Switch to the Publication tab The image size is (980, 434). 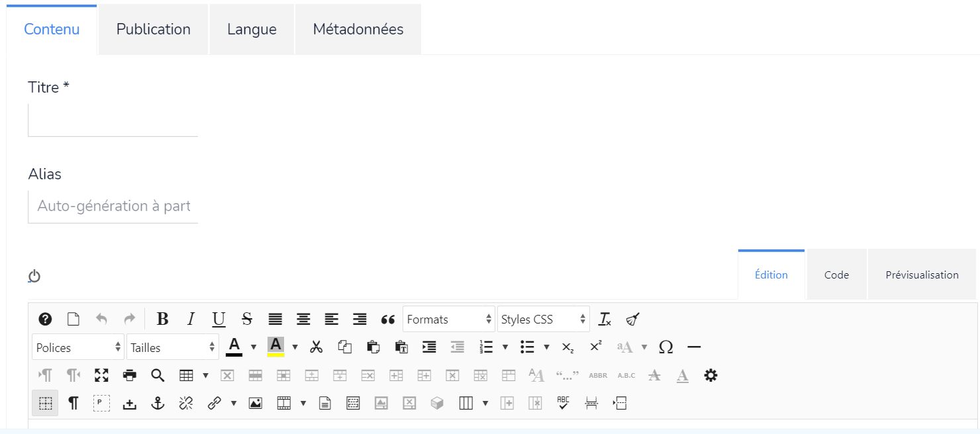click(x=154, y=30)
